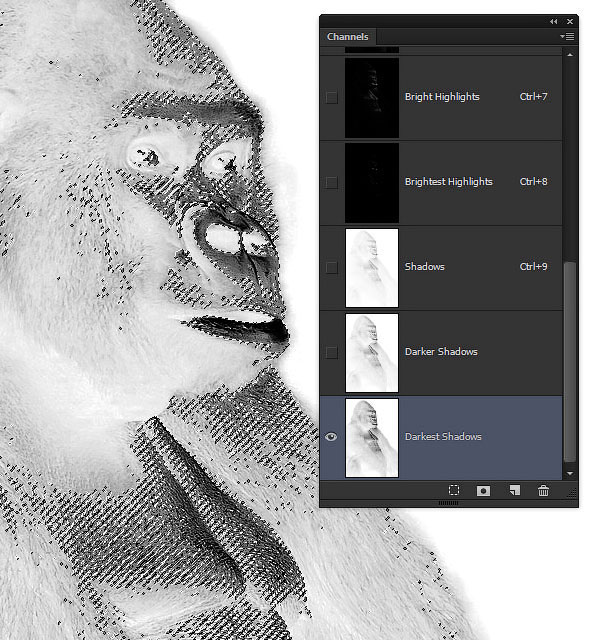Create new channel icon

[x=515, y=490]
